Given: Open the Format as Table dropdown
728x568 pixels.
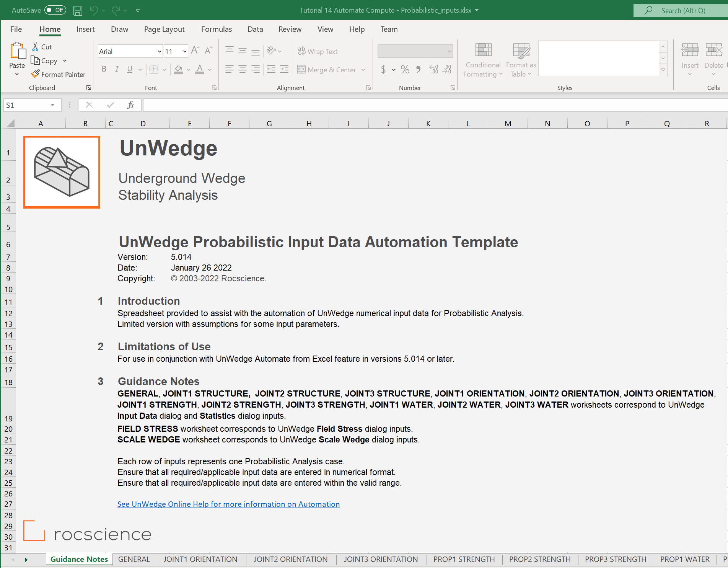Looking at the screenshot, I should pyautogui.click(x=521, y=60).
